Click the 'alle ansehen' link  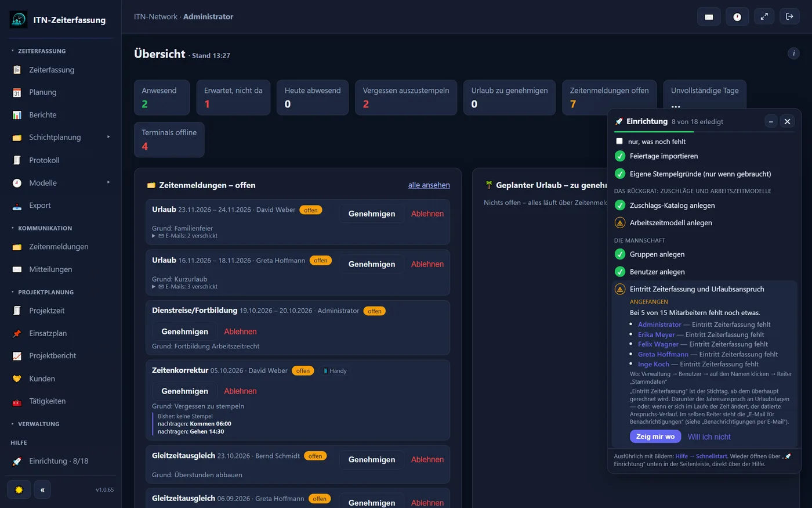(x=429, y=185)
